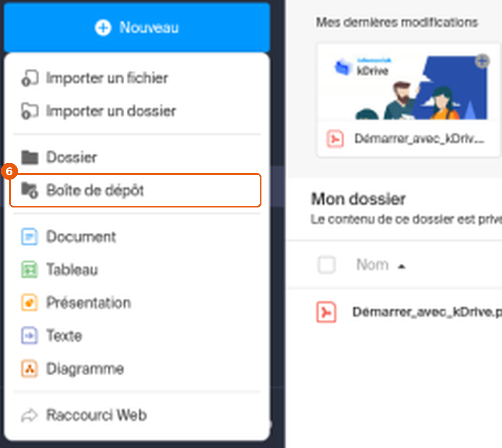Click PDF icon in recent modifications card

[335, 139]
